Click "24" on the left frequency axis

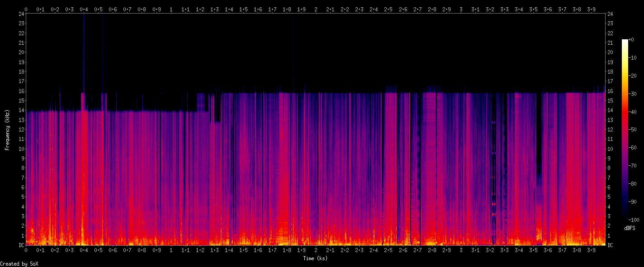click(21, 14)
